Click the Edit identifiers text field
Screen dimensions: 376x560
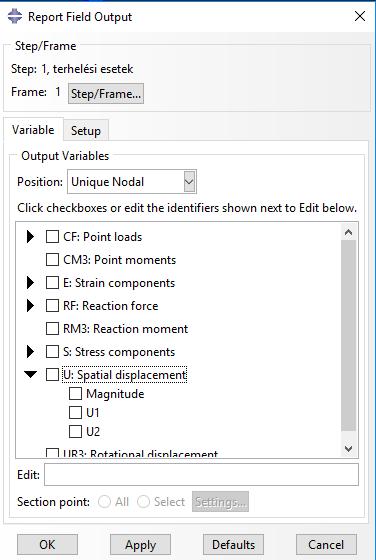click(x=201, y=475)
